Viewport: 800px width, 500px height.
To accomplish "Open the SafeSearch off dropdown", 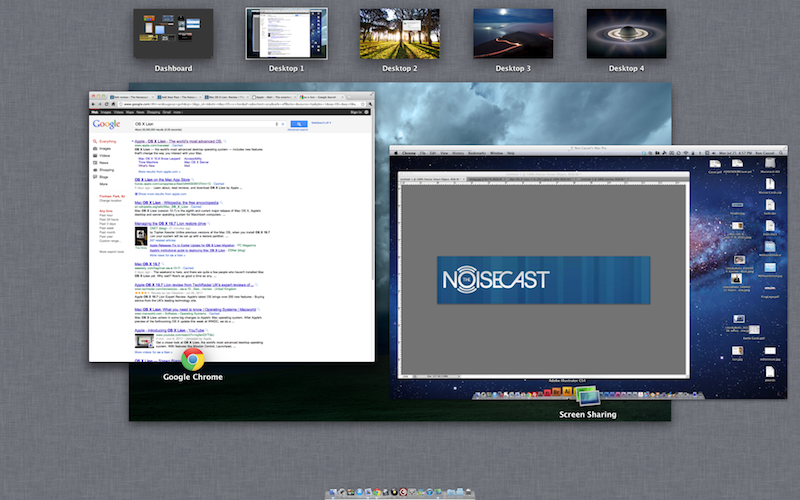I will tap(321, 123).
